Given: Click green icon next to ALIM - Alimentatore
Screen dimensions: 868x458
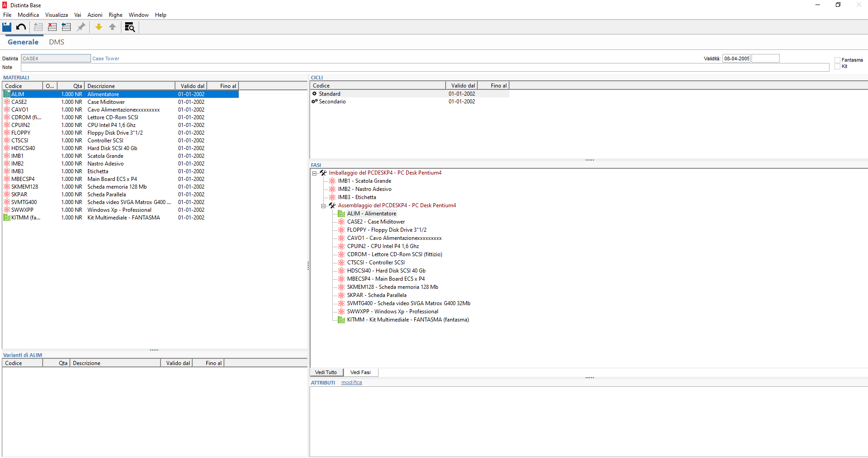Looking at the screenshot, I should pyautogui.click(x=341, y=214).
